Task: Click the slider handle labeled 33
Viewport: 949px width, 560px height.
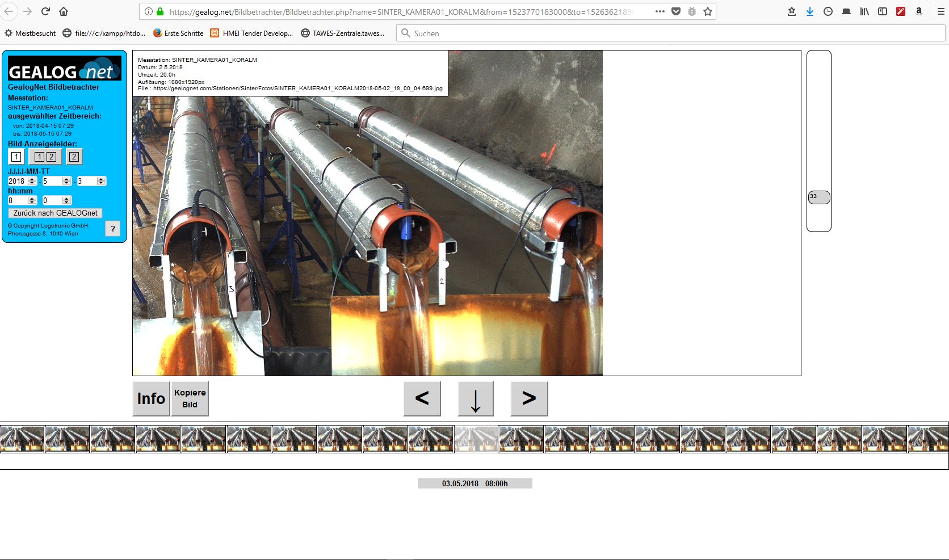Action: [x=818, y=197]
